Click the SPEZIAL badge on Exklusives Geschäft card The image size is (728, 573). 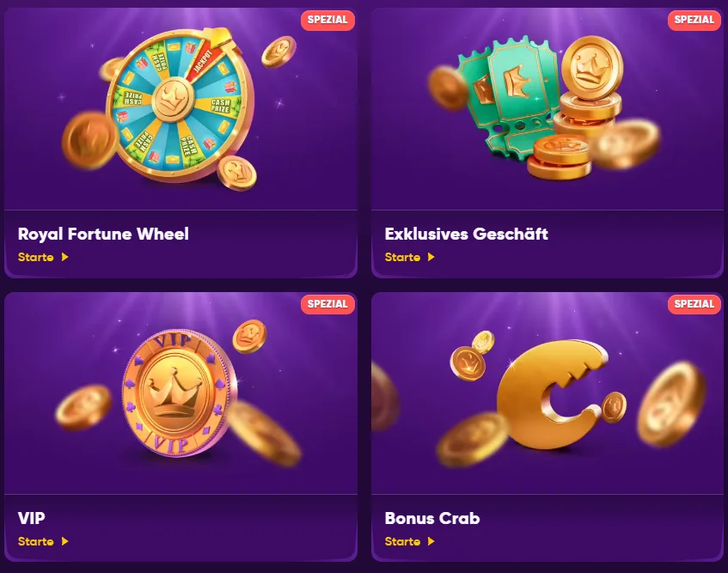(694, 20)
